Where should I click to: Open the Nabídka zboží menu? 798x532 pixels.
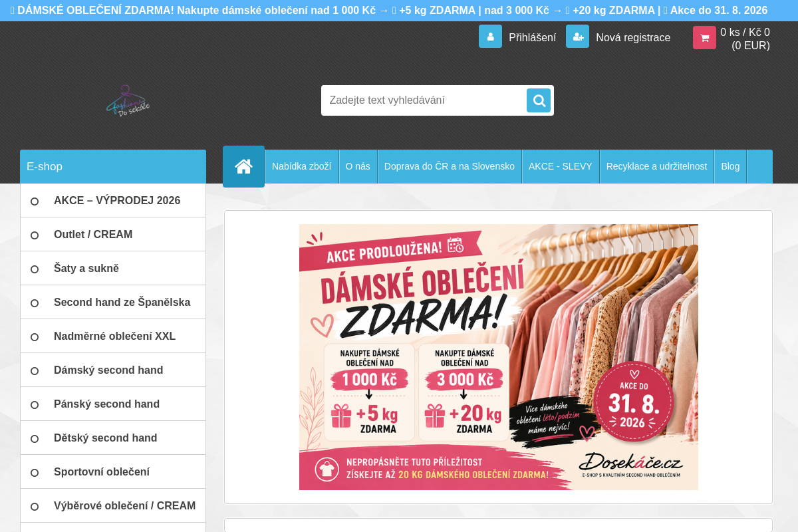tap(301, 166)
